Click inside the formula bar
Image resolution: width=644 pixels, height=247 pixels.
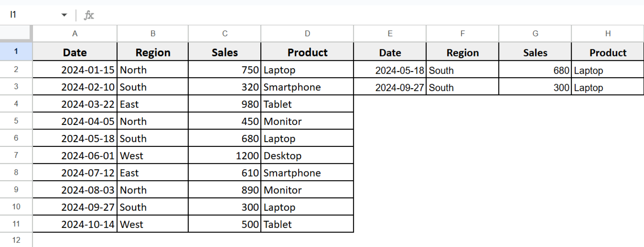(x=220, y=14)
